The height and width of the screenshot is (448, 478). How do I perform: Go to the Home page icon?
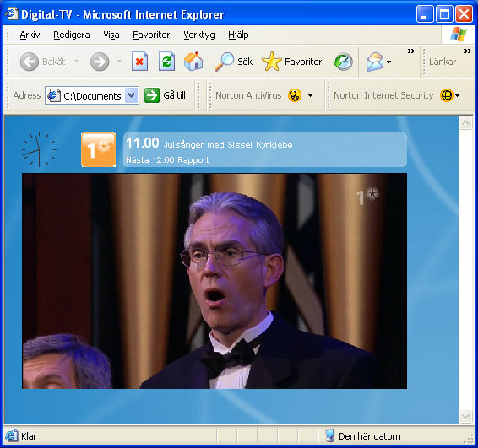coord(193,62)
